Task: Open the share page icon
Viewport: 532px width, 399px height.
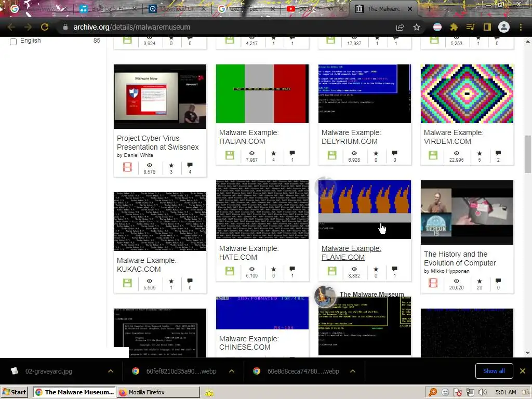Action: click(400, 27)
